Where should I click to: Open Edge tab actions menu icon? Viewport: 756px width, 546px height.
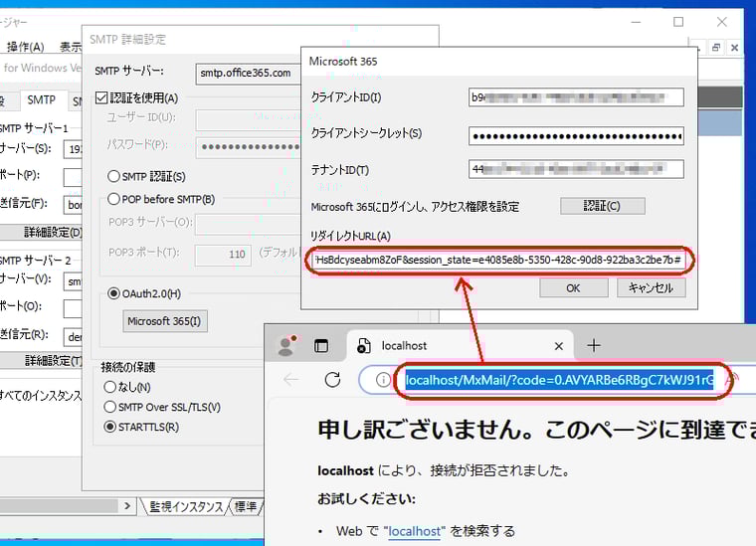321,346
